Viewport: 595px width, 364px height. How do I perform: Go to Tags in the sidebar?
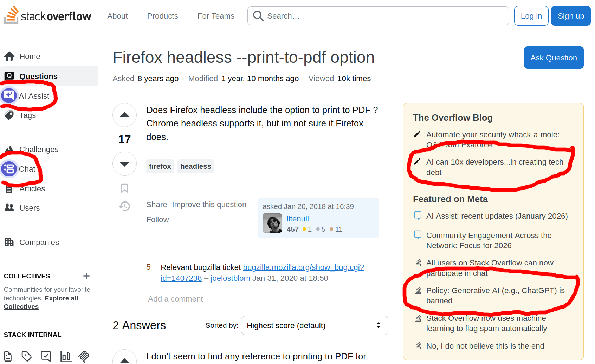click(27, 115)
